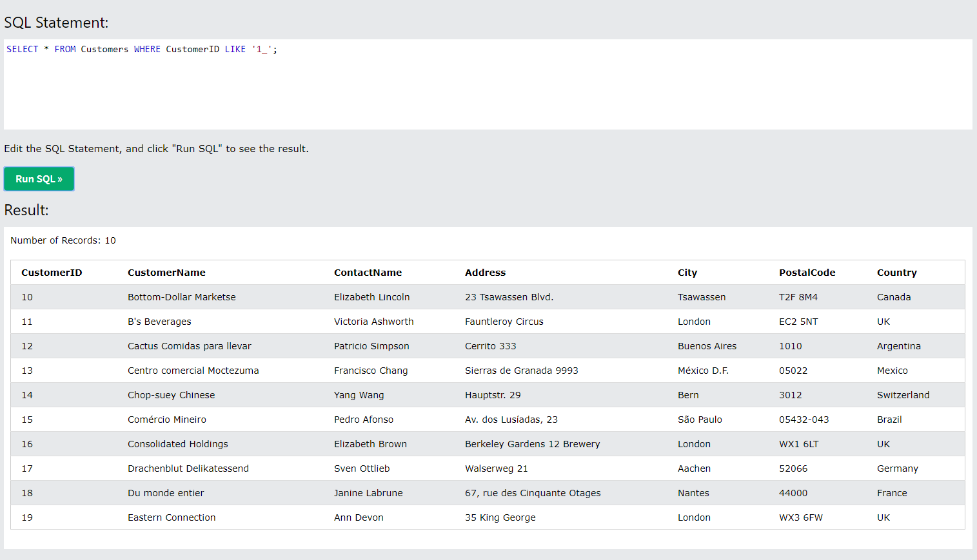Click the address Walserweg 21
This screenshot has width=977, height=560.
point(497,468)
